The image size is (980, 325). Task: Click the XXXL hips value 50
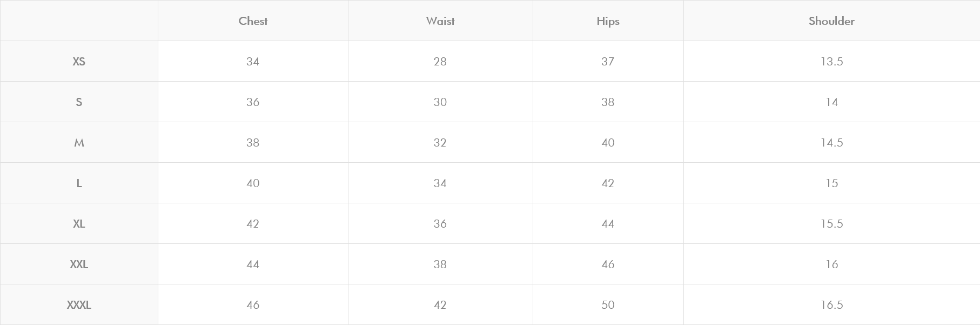(608, 305)
